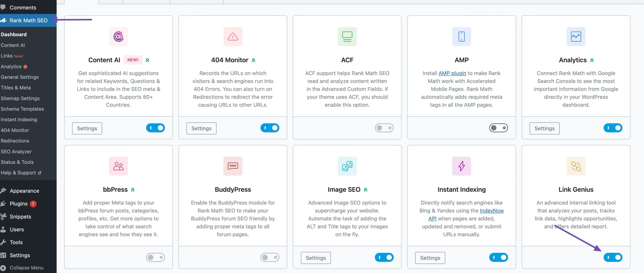The image size is (644, 273).
Task: Click the ACF module icon
Action: (x=347, y=37)
